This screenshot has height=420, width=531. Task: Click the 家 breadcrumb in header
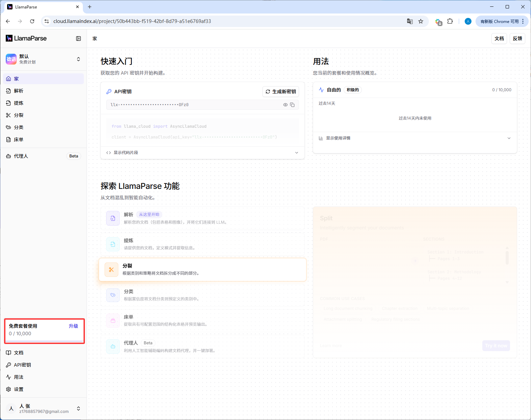(x=95, y=39)
